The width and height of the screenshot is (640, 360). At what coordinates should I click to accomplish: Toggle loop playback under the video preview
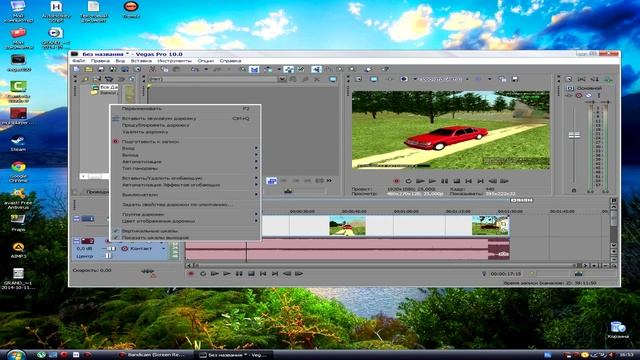coord(408,181)
